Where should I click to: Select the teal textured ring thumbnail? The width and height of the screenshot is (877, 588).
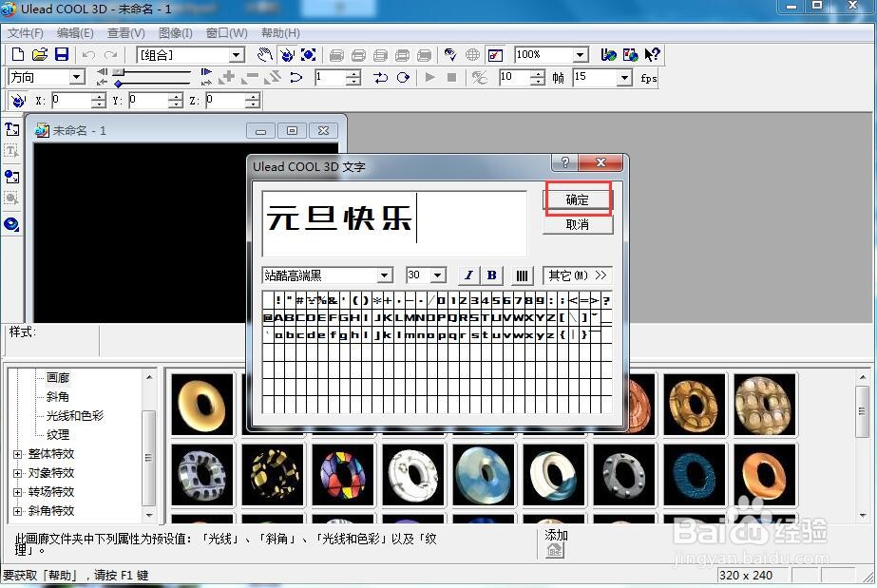pyautogui.click(x=695, y=475)
